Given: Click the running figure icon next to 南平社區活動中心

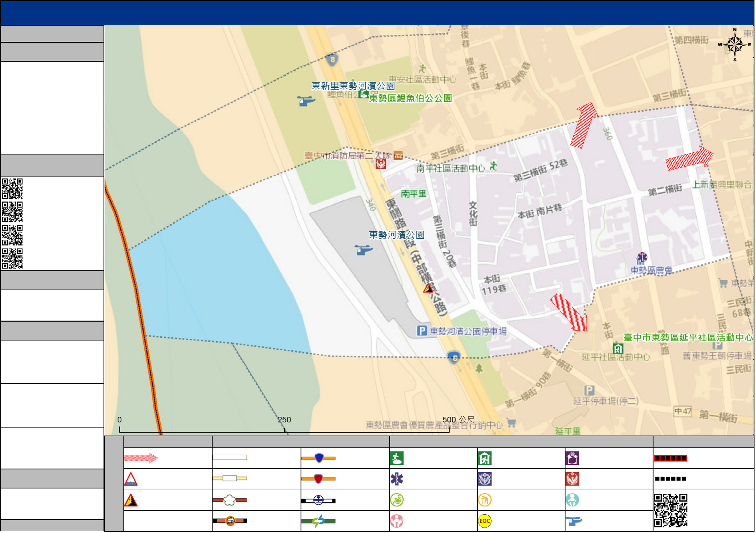Looking at the screenshot, I should pos(493,166).
